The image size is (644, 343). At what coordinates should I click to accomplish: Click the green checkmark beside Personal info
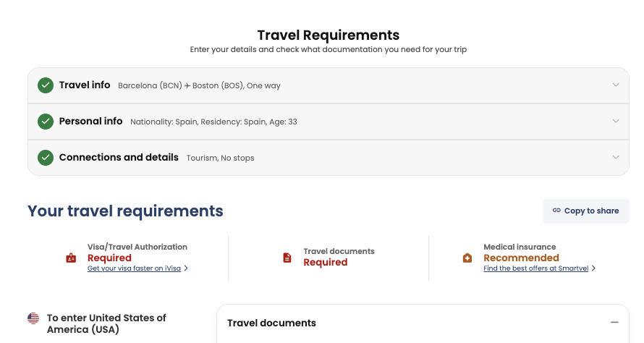tap(46, 122)
